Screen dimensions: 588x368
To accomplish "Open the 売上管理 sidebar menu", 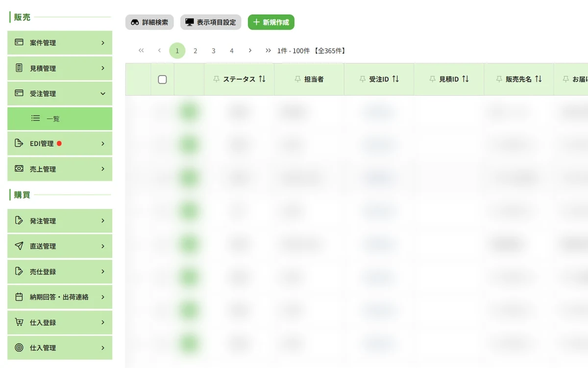I will point(60,169).
